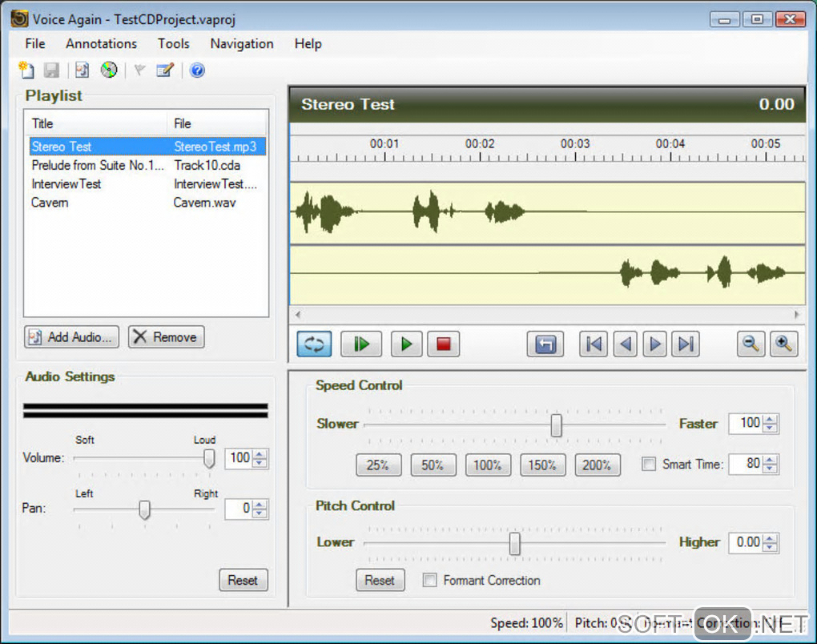Open help via the question mark icon
The image size is (817, 644).
click(197, 70)
